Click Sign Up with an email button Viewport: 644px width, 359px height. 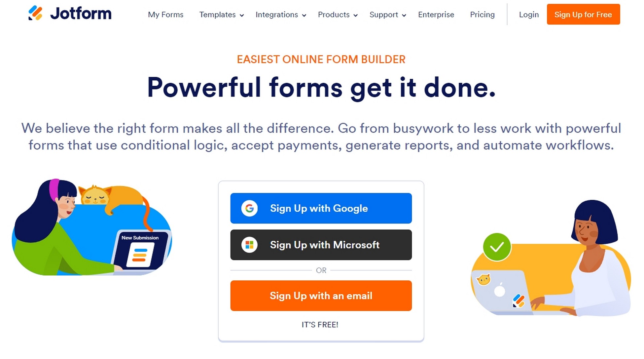click(322, 296)
